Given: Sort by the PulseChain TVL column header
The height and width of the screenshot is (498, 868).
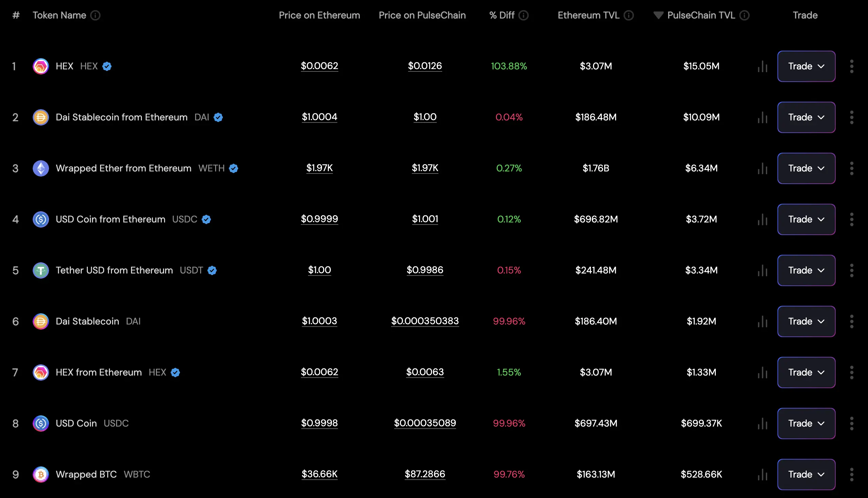Looking at the screenshot, I should 701,15.
